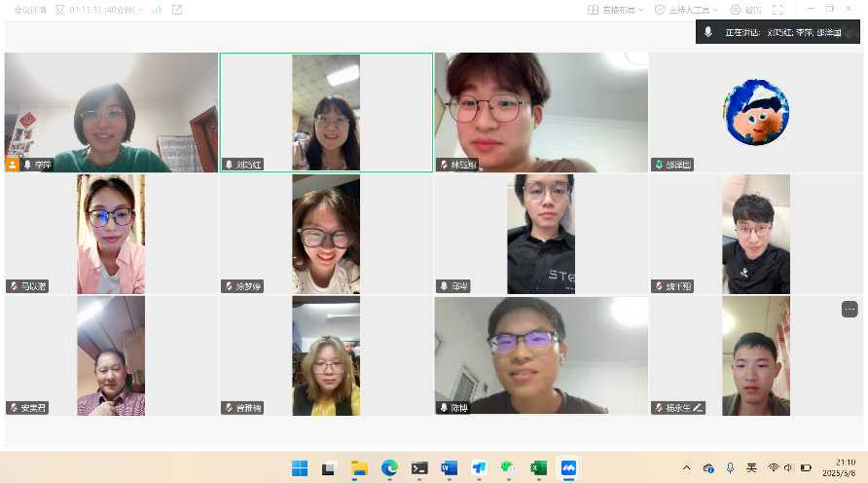Image resolution: width=868 pixels, height=483 pixels.
Task: Click the three-dot more button on 杨永车's tile
Action: pos(850,309)
